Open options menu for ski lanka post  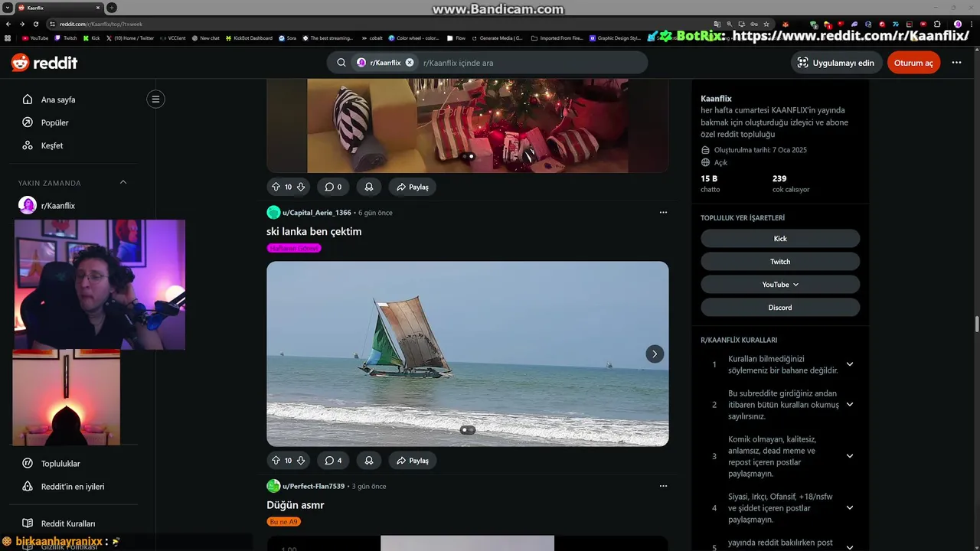tap(663, 213)
